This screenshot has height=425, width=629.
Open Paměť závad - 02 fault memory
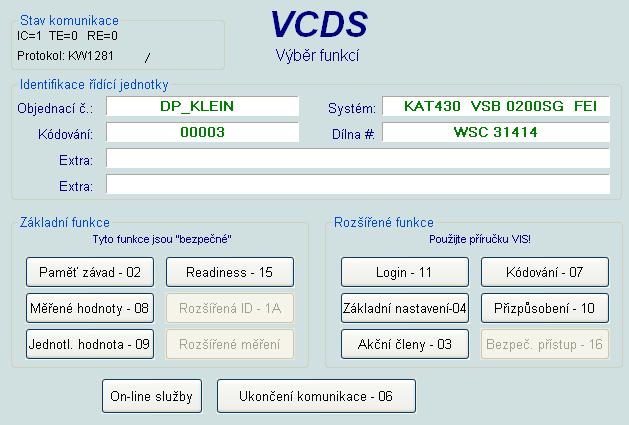[90, 272]
